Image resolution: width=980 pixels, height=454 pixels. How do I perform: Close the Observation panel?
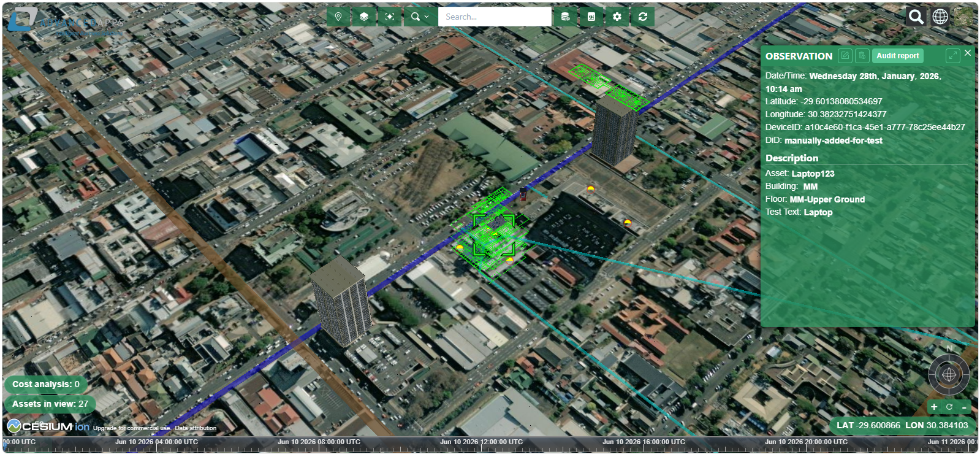968,53
